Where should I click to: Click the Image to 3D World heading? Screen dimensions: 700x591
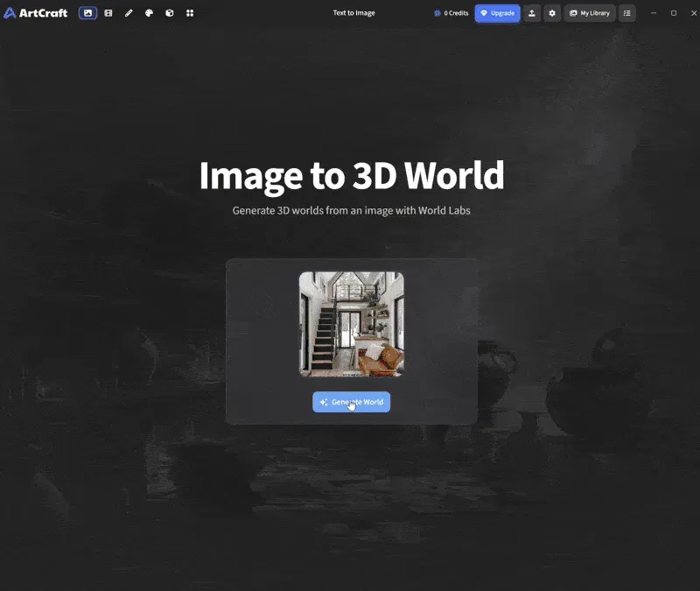tap(352, 176)
